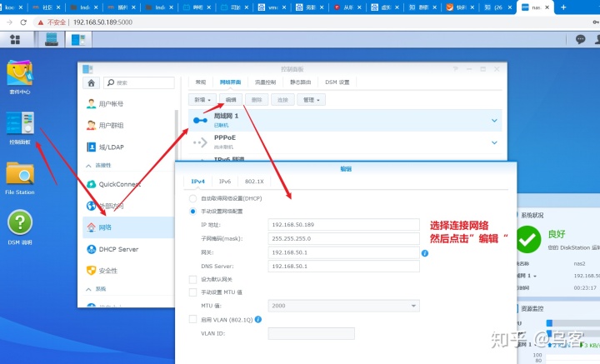The image size is (600, 364).
Task: Click the Control Panel home icon
Action: coord(91,82)
